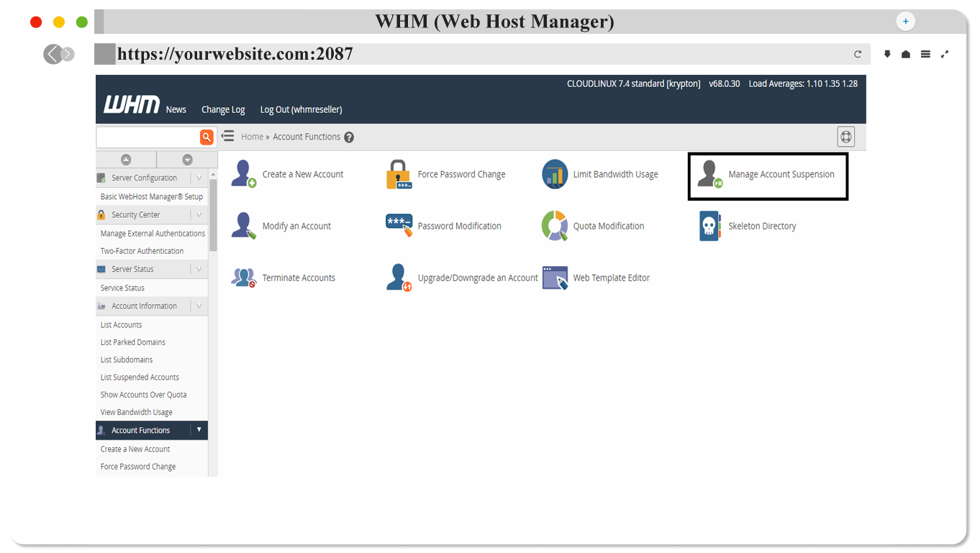Open Show Accounts Over Quota link
The height and width of the screenshot is (553, 980).
143,394
